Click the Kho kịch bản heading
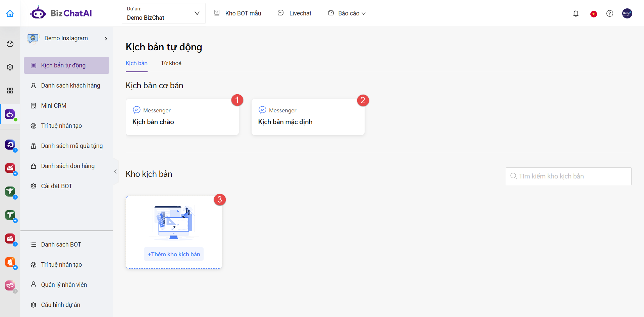The width and height of the screenshot is (644, 317). pyautogui.click(x=149, y=174)
